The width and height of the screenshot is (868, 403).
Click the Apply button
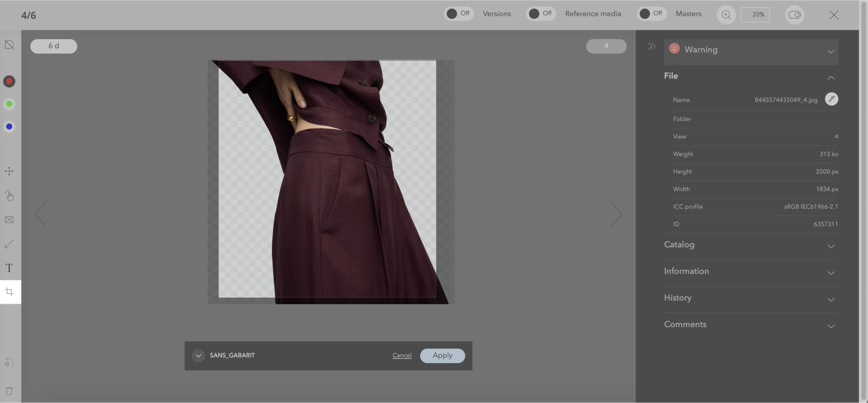click(442, 356)
